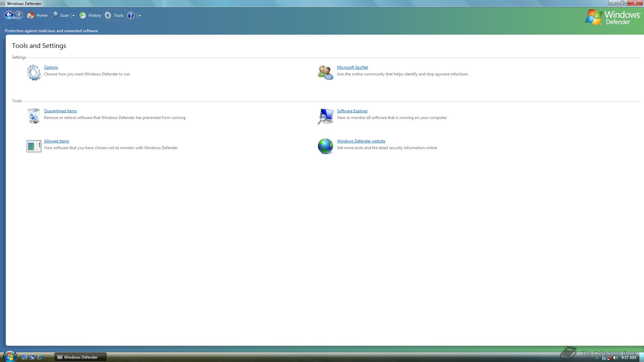Open the Allowed items link
This screenshot has height=362, width=644.
point(56,141)
